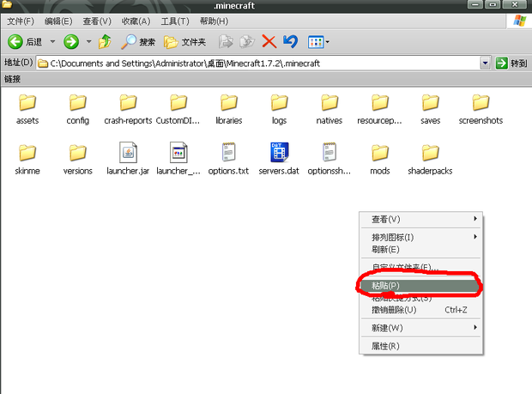Open the View (查看) menu in menu bar
Image resolution: width=532 pixels, height=394 pixels.
point(97,21)
